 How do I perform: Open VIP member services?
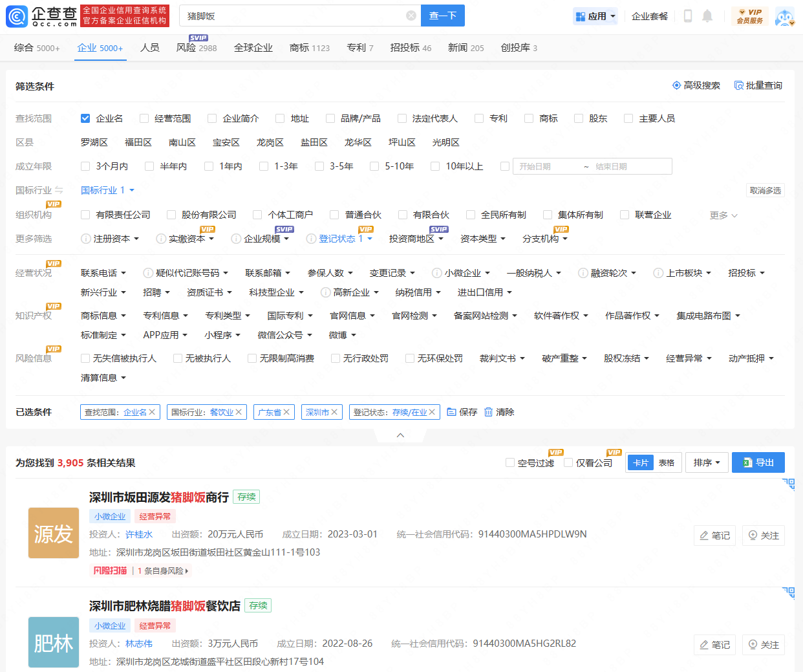coord(750,16)
